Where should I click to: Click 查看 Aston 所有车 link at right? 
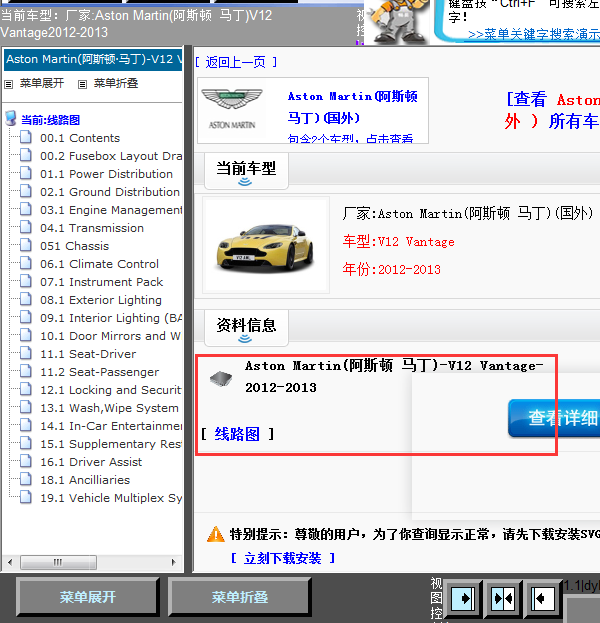coord(552,110)
